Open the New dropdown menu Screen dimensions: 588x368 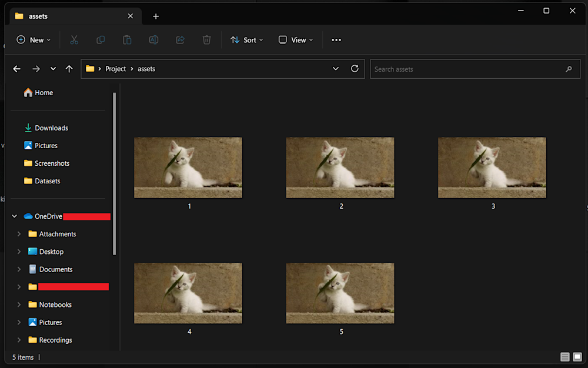tap(34, 40)
